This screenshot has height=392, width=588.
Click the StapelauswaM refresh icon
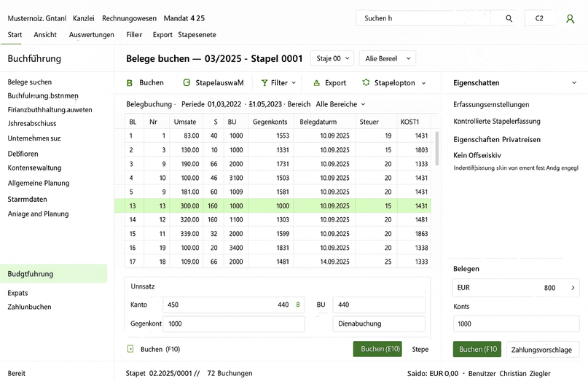pyautogui.click(x=186, y=83)
